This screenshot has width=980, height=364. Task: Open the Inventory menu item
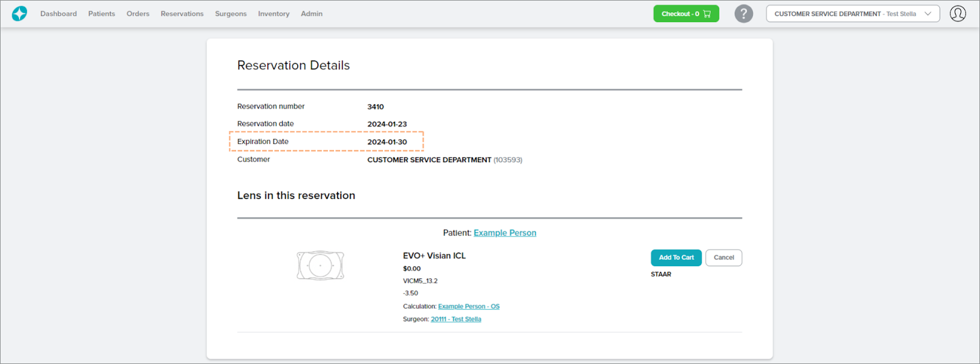[x=273, y=13]
